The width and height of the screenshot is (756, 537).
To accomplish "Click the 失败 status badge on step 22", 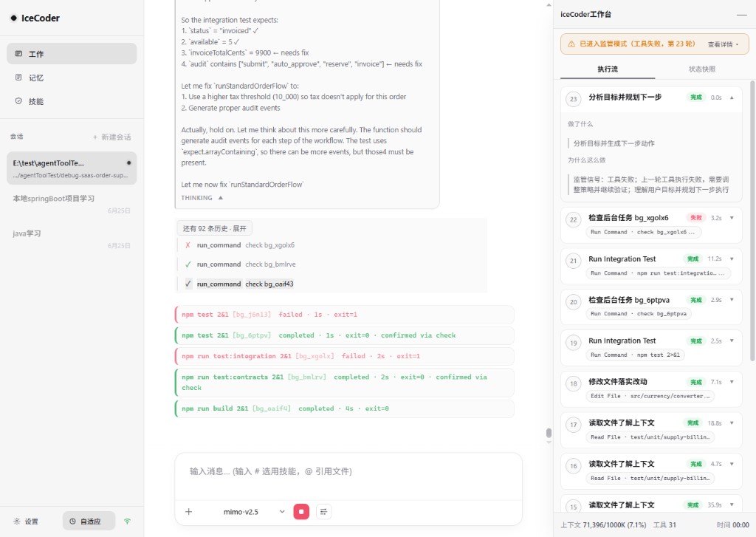I will (695, 218).
